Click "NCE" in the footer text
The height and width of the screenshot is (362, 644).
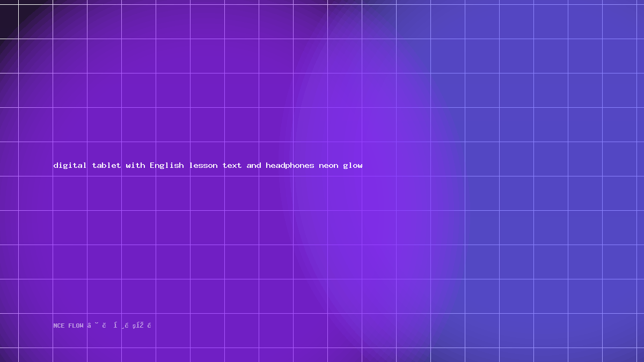point(59,326)
